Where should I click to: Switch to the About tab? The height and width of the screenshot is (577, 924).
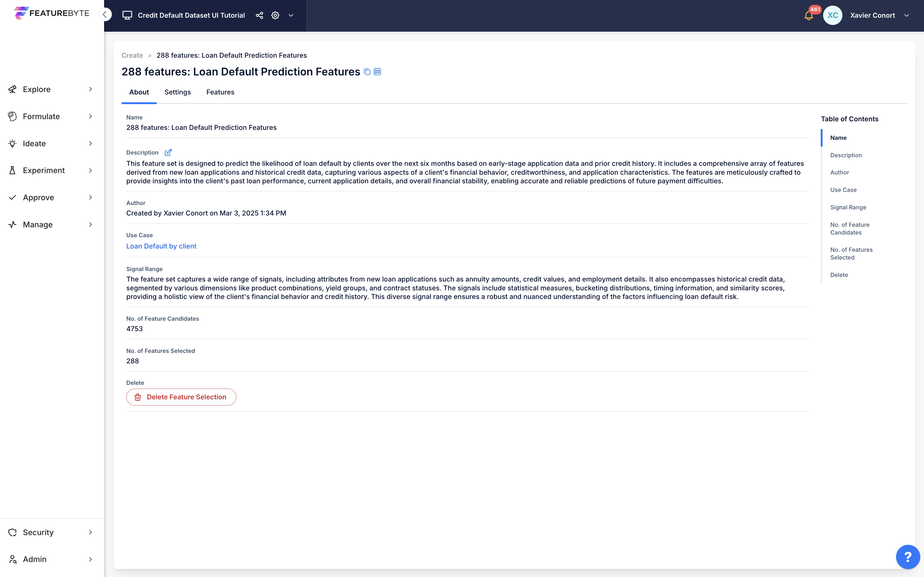pyautogui.click(x=139, y=92)
